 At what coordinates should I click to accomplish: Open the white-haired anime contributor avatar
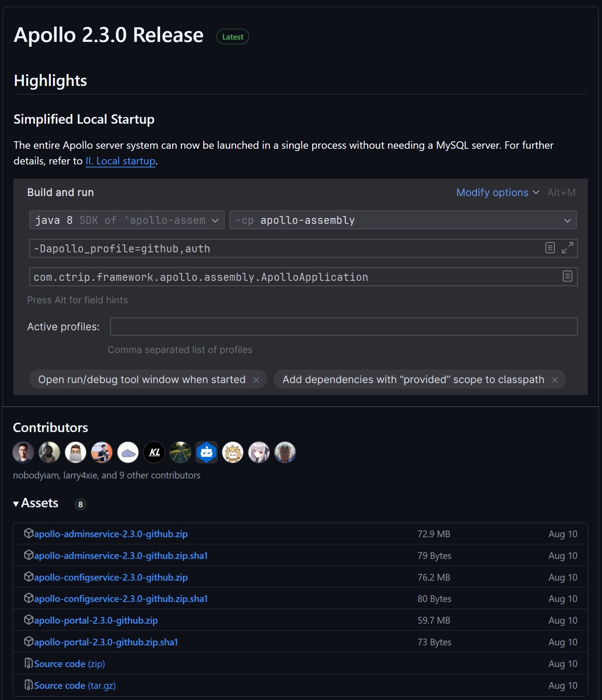(x=259, y=452)
